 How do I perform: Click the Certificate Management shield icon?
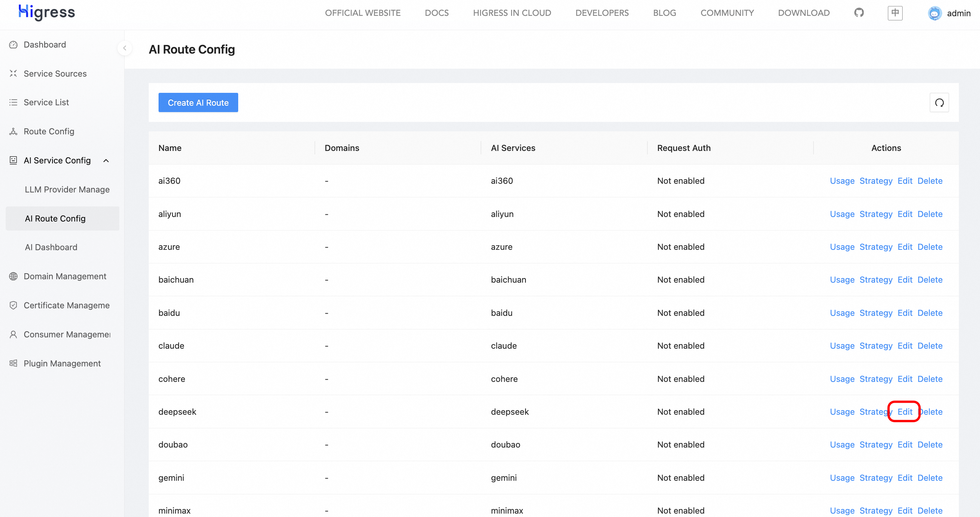pyautogui.click(x=13, y=305)
